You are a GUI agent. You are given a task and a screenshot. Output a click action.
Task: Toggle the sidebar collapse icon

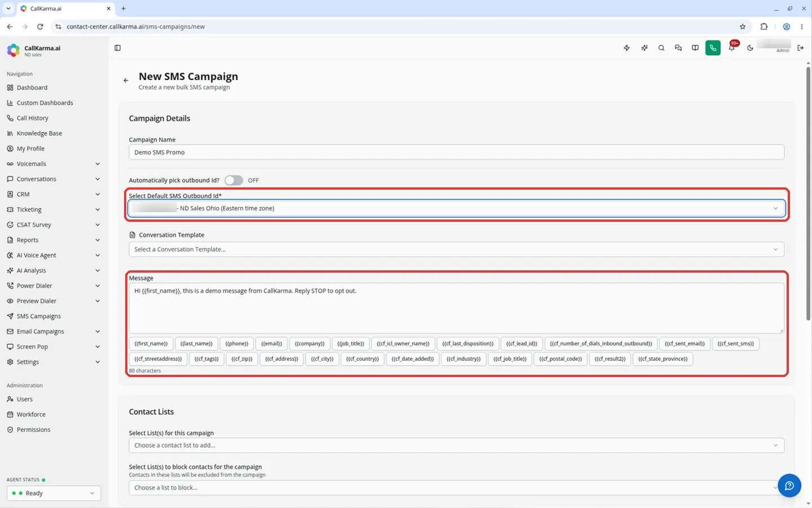[117, 48]
